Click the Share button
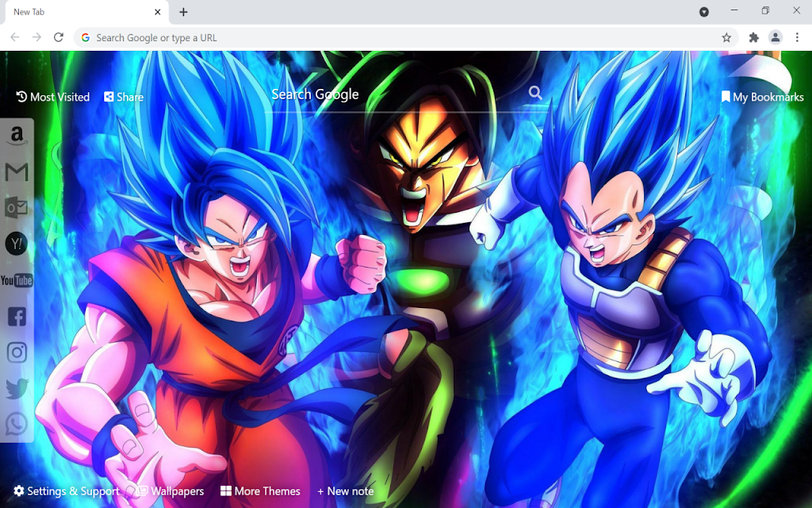Image resolution: width=812 pixels, height=508 pixels. pos(124,97)
